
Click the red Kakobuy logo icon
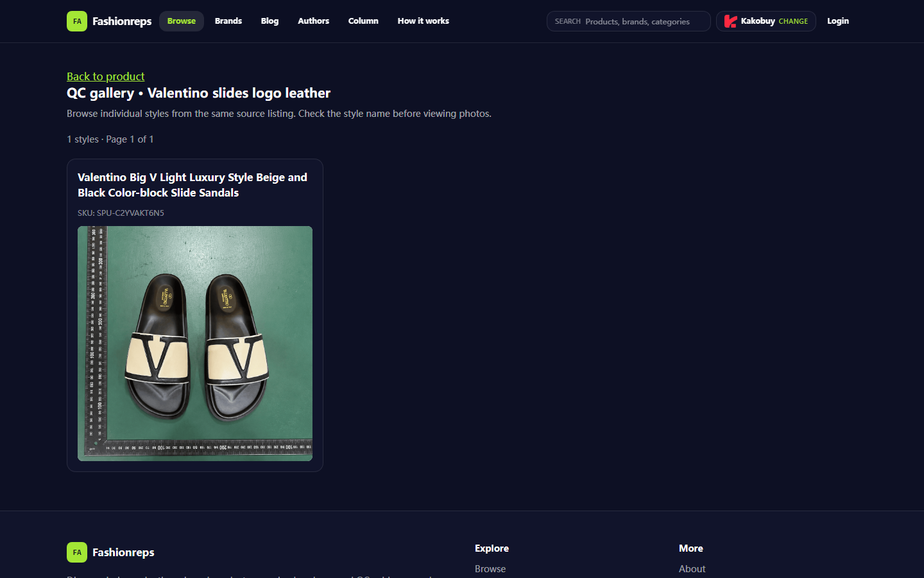(730, 21)
